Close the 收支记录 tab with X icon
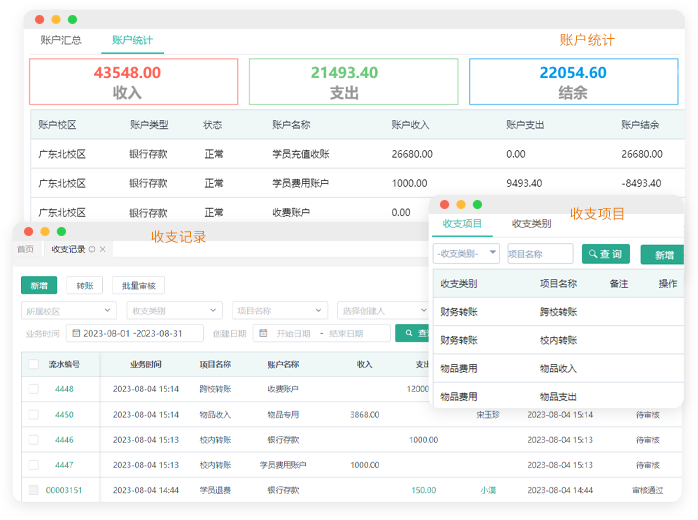The height and width of the screenshot is (520, 698). click(x=102, y=249)
